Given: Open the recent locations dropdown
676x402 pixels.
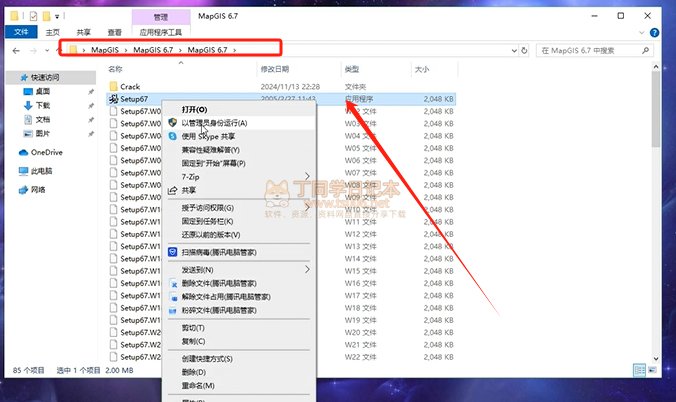Looking at the screenshot, I should (x=47, y=50).
